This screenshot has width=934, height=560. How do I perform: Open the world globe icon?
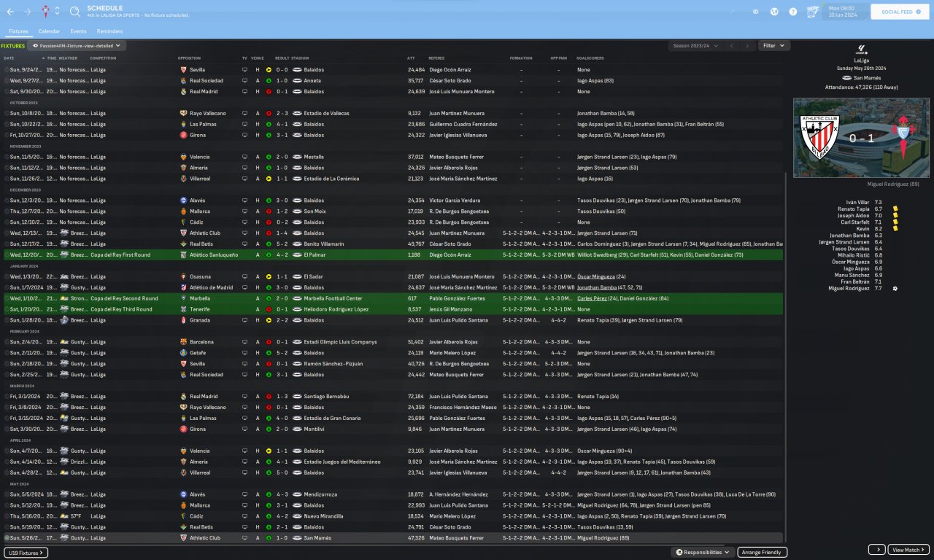click(x=774, y=12)
